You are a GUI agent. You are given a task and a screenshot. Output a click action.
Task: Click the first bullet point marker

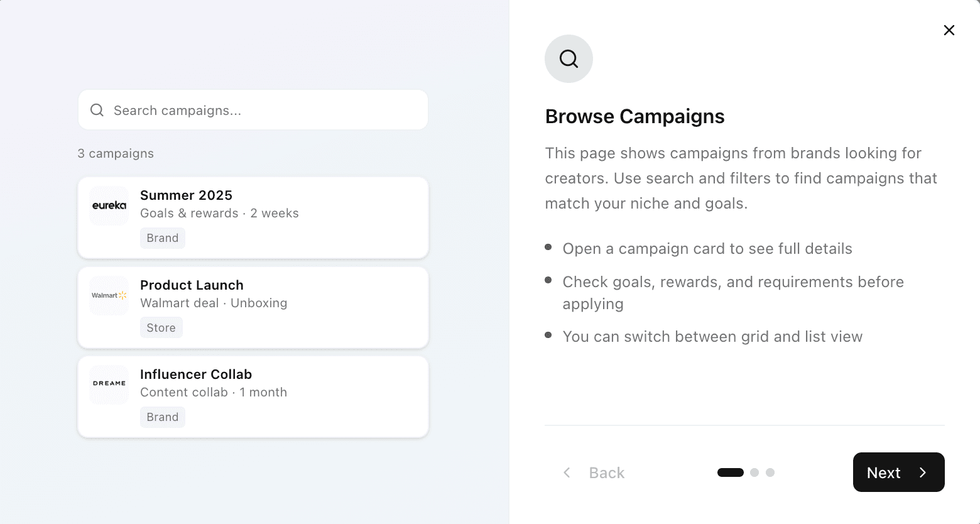click(548, 248)
